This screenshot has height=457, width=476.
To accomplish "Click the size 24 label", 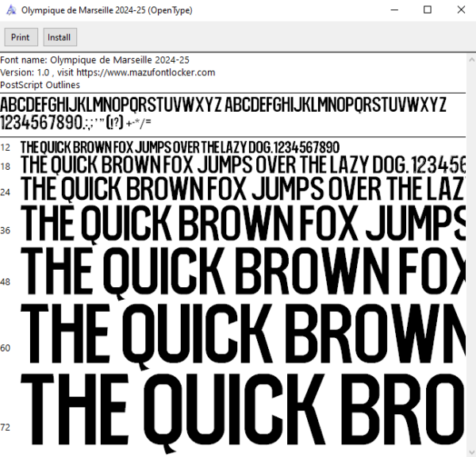I will [6, 192].
